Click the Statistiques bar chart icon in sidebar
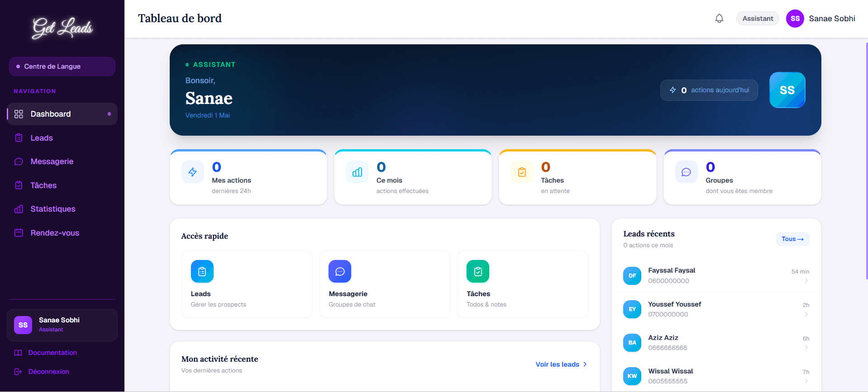This screenshot has height=392, width=868. 19,209
